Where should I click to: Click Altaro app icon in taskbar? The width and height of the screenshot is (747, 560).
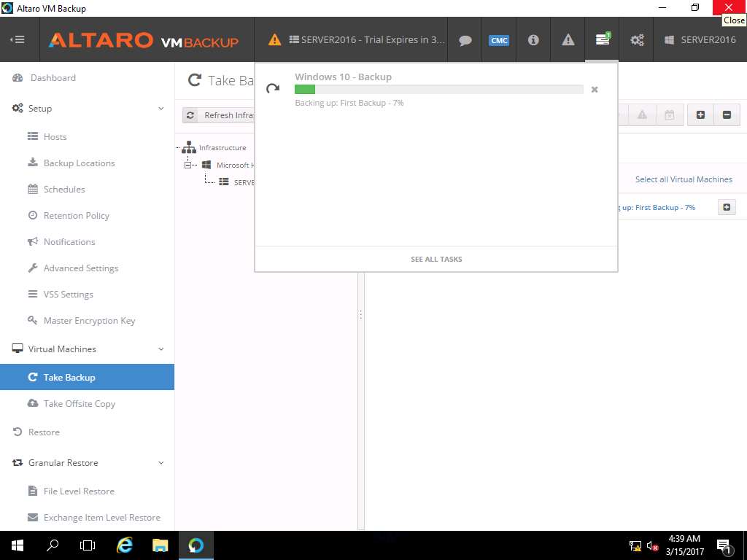(196, 545)
